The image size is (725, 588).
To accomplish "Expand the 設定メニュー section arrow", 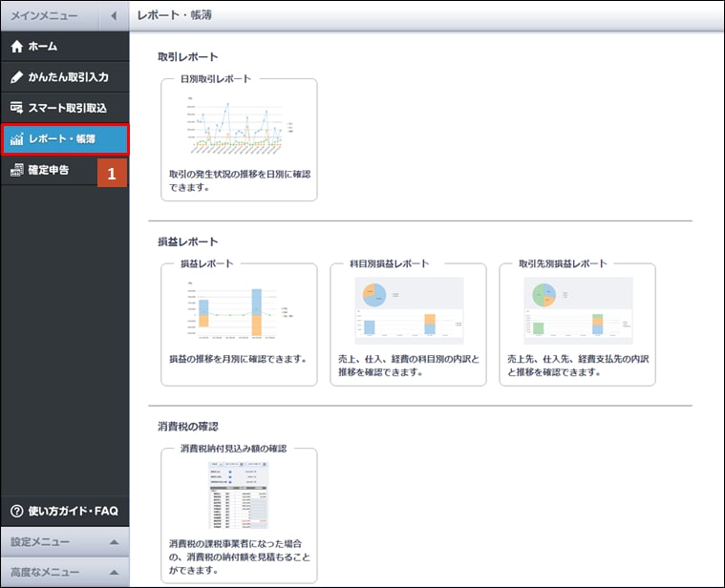I will click(115, 542).
